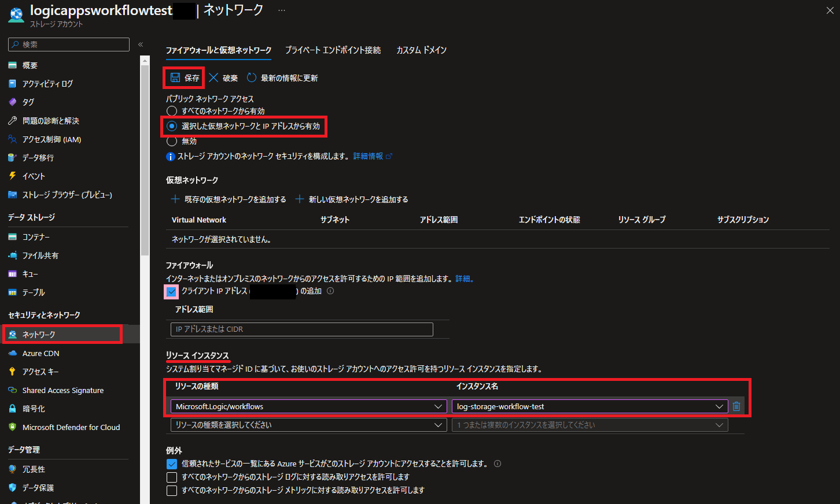Click the Virtual Network column header
840x504 pixels.
pos(199,220)
